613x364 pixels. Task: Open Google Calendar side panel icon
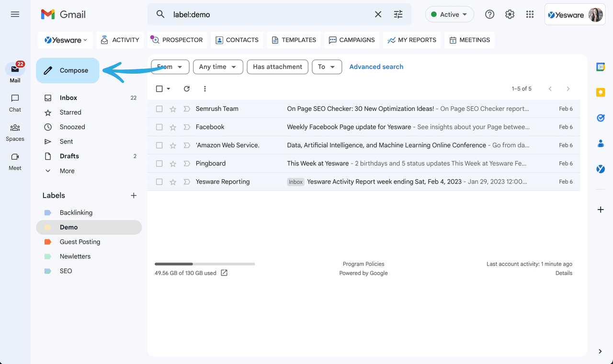pos(601,67)
